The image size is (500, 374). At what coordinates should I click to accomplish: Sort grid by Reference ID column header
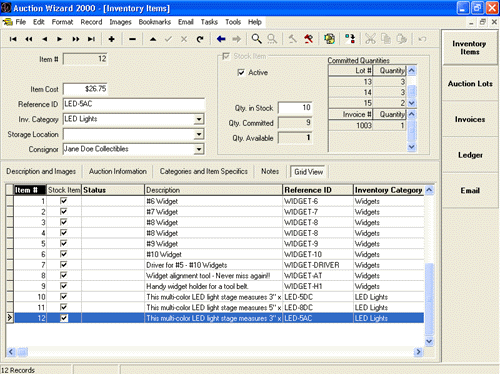(318, 190)
